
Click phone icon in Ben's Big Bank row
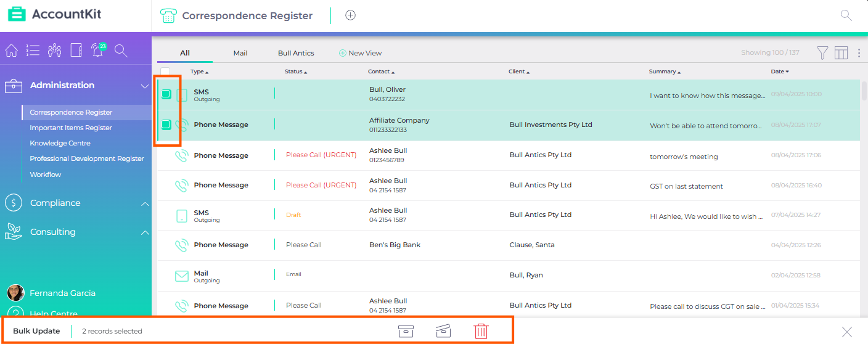point(181,245)
